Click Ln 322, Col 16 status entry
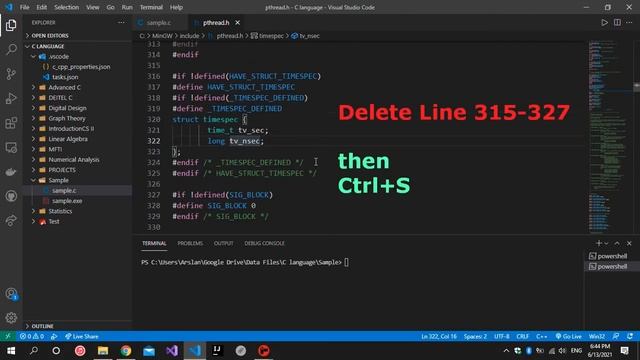Image resolution: width=640 pixels, height=360 pixels. click(439, 336)
